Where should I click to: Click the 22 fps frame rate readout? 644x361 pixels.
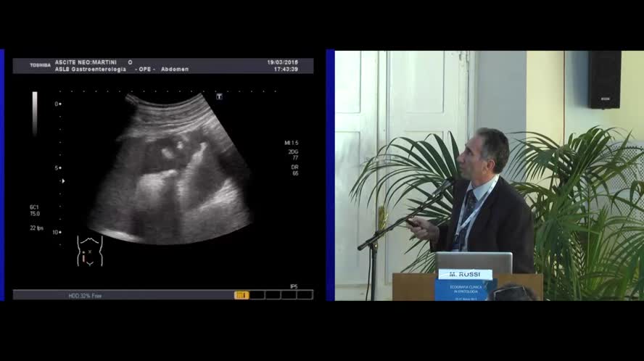pyautogui.click(x=36, y=228)
